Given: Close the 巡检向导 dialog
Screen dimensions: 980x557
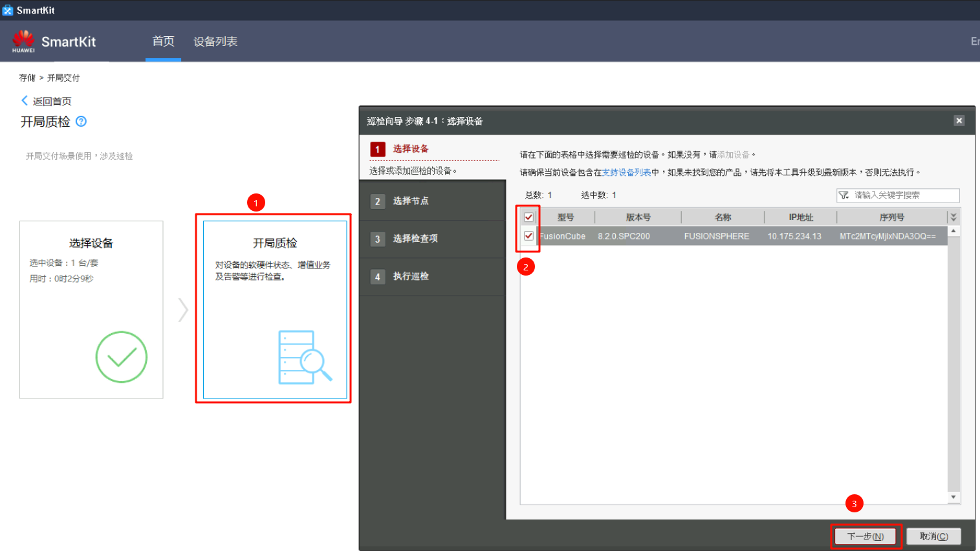Looking at the screenshot, I should 959,121.
